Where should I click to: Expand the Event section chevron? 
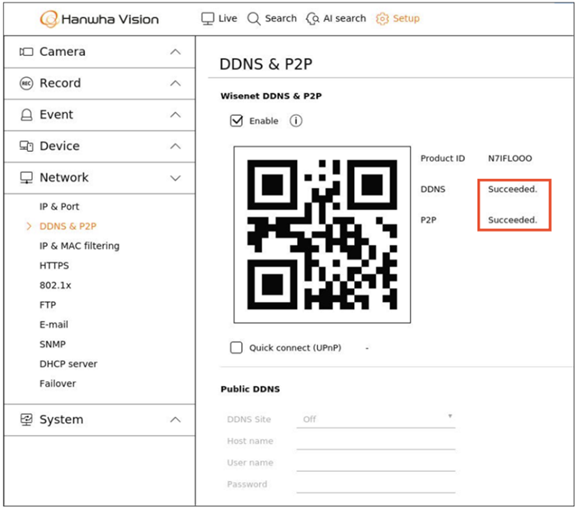point(176,115)
